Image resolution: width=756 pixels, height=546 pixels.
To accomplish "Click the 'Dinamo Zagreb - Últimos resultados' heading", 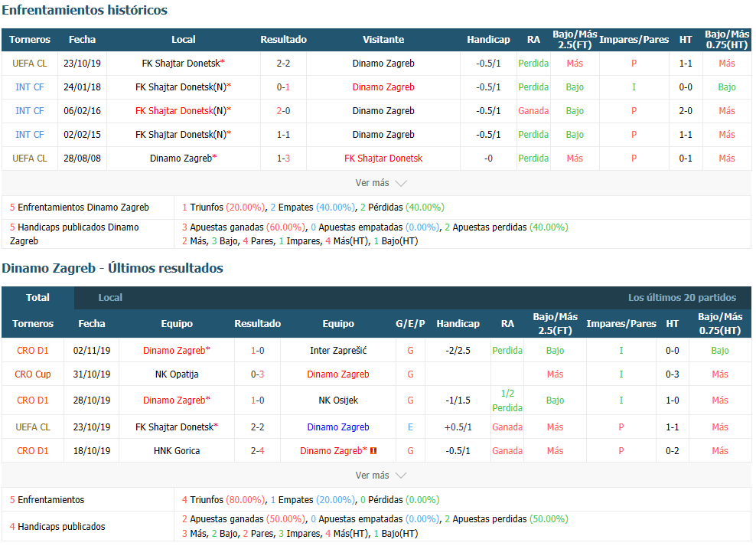I will pos(112,268).
